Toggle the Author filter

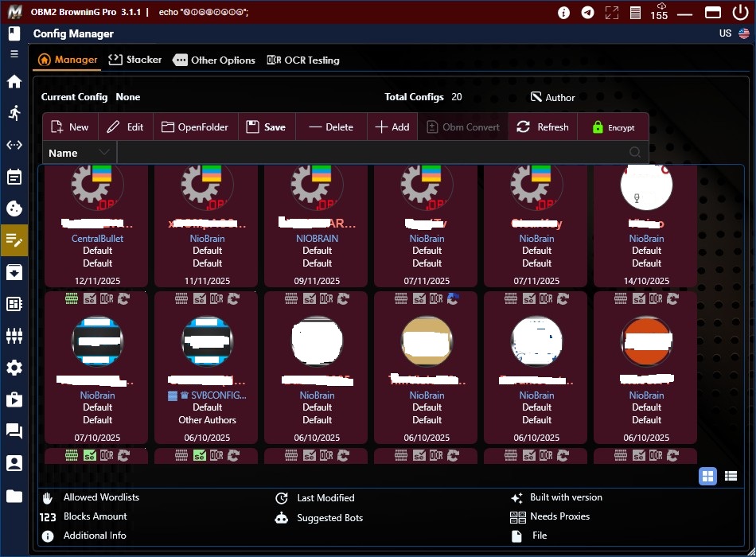[552, 97]
